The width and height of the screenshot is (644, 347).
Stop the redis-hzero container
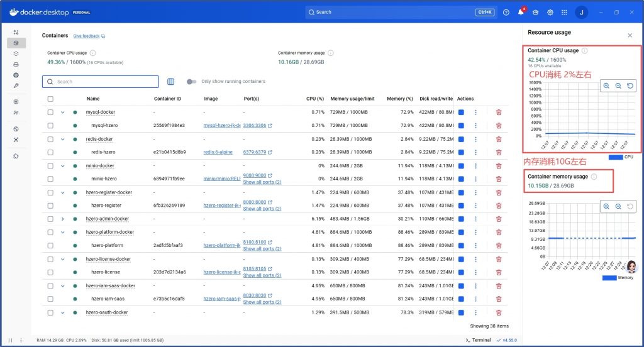461,152
